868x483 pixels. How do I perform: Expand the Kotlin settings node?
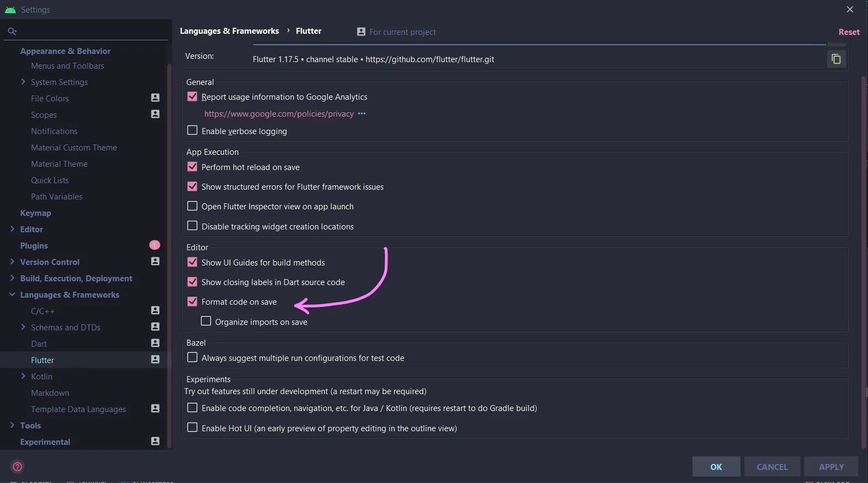23,376
